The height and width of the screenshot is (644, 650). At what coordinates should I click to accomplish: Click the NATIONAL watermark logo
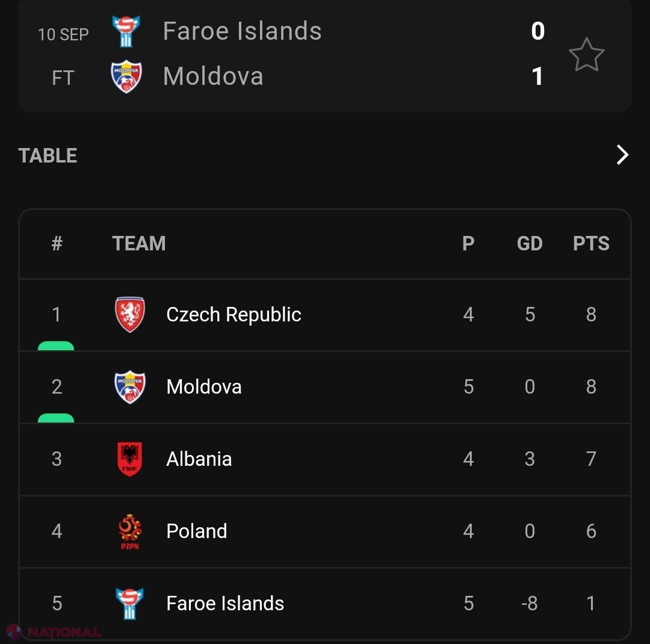coord(54,633)
